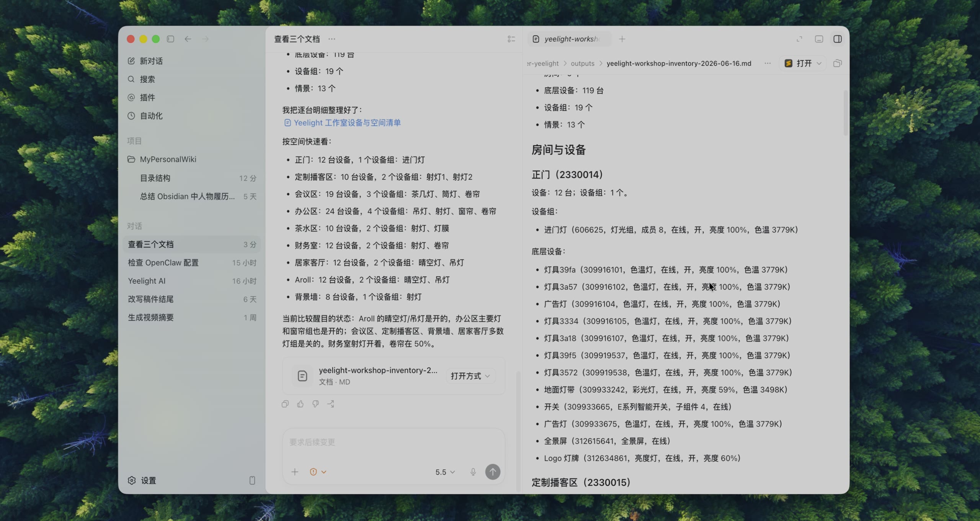The image size is (980, 521).
Task: Open 检查 OpenClaw 配置 conversation
Action: (x=191, y=263)
